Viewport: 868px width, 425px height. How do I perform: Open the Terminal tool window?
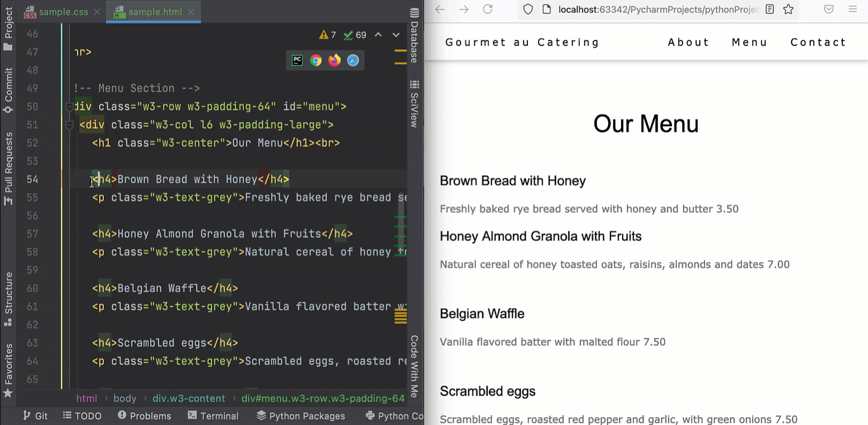point(213,416)
